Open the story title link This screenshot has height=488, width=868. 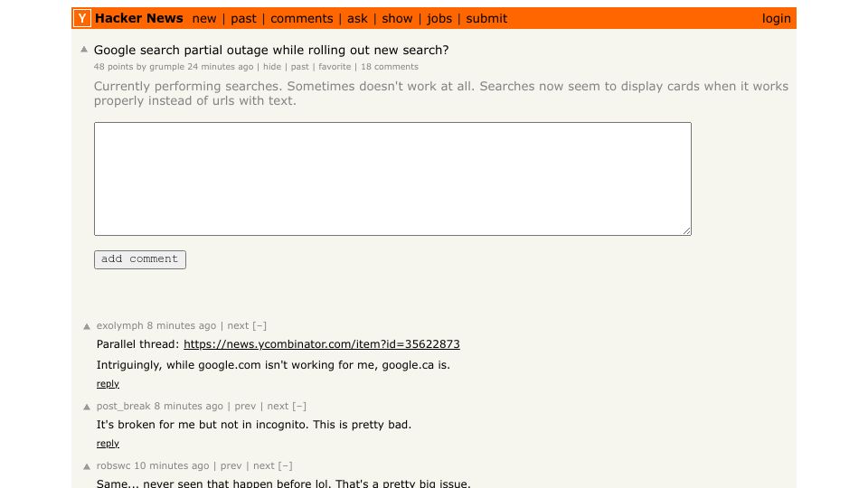[x=271, y=50]
